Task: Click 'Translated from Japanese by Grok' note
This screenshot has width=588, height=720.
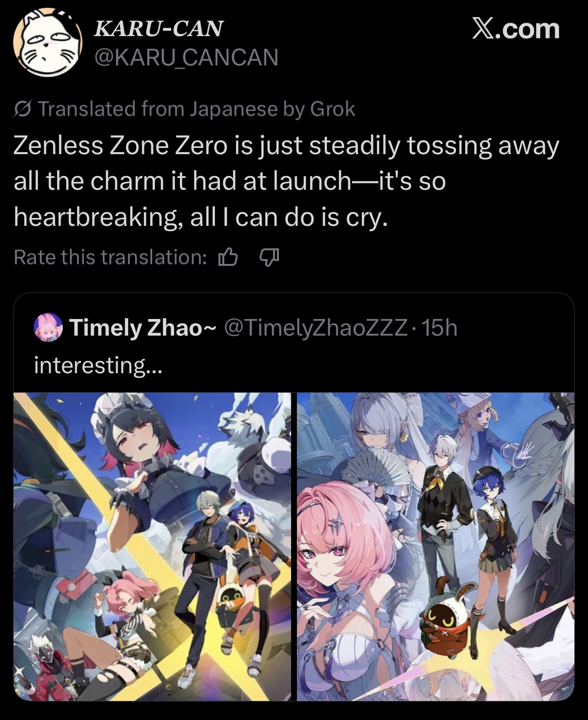Action: [x=196, y=109]
